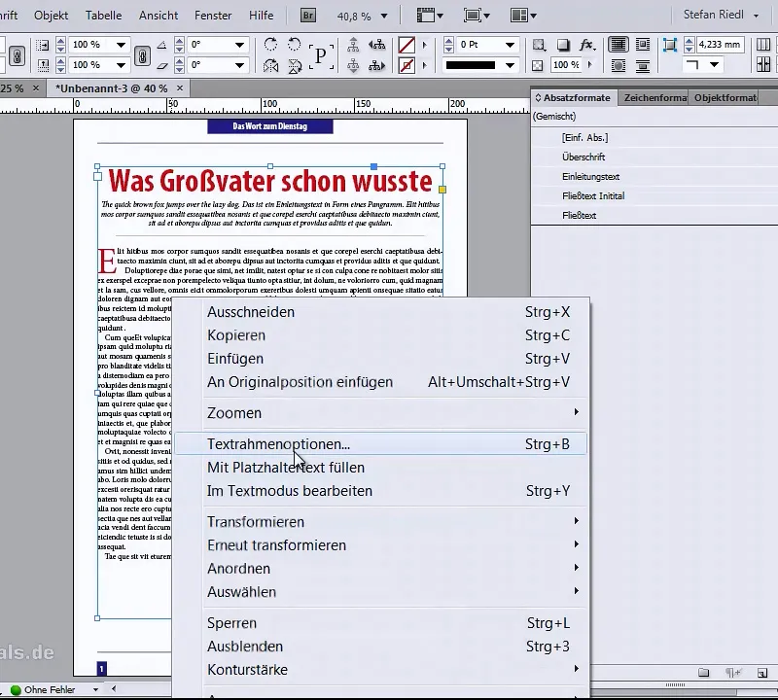Viewport: 778px width, 700px height.
Task: Open the Hilfe menu
Action: (x=261, y=16)
